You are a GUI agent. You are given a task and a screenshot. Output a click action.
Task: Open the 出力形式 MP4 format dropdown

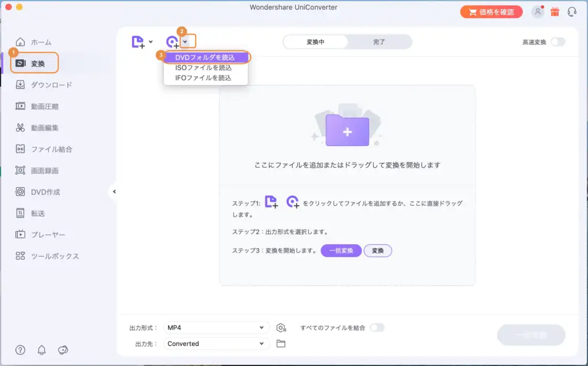(x=216, y=326)
